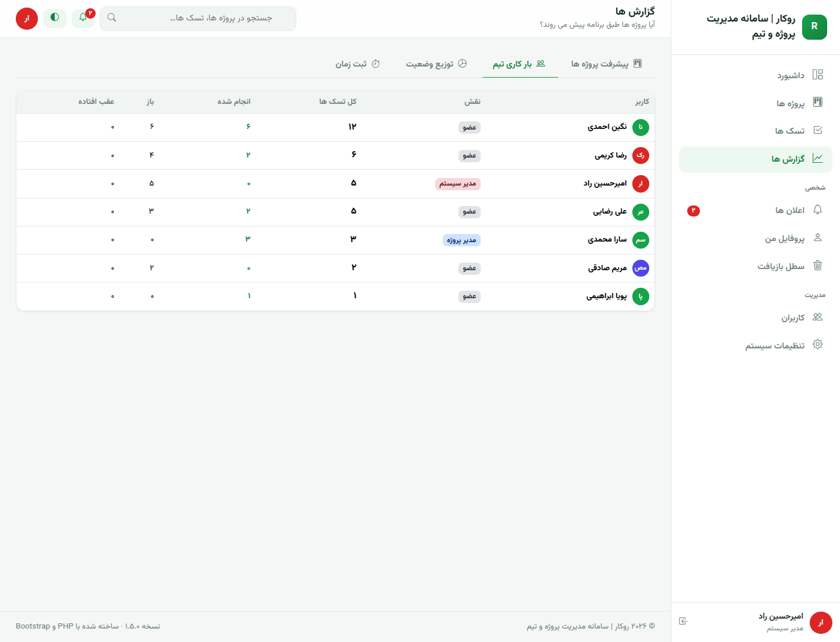The image size is (840, 642).
Task: Open the توزیع وضعیت tab
Action: point(436,64)
